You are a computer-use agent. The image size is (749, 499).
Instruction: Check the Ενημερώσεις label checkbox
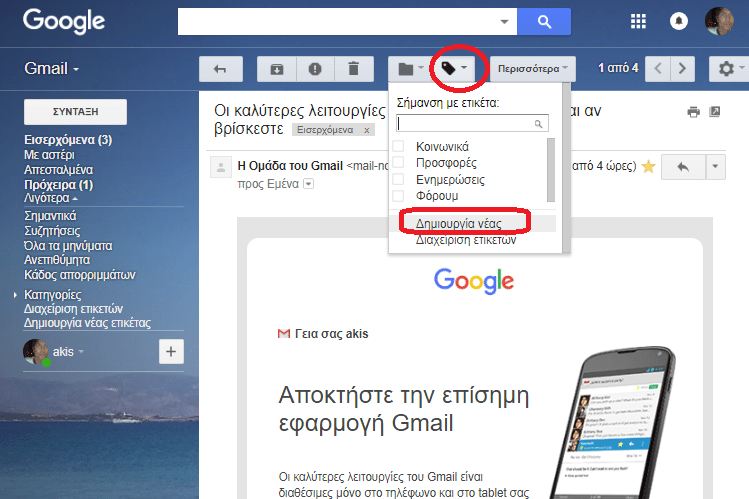pyautogui.click(x=398, y=179)
